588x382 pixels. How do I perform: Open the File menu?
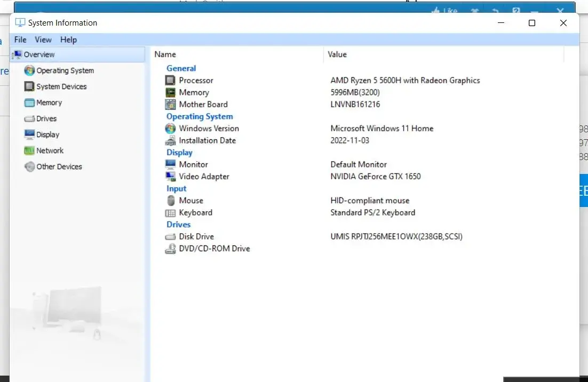[20, 39]
